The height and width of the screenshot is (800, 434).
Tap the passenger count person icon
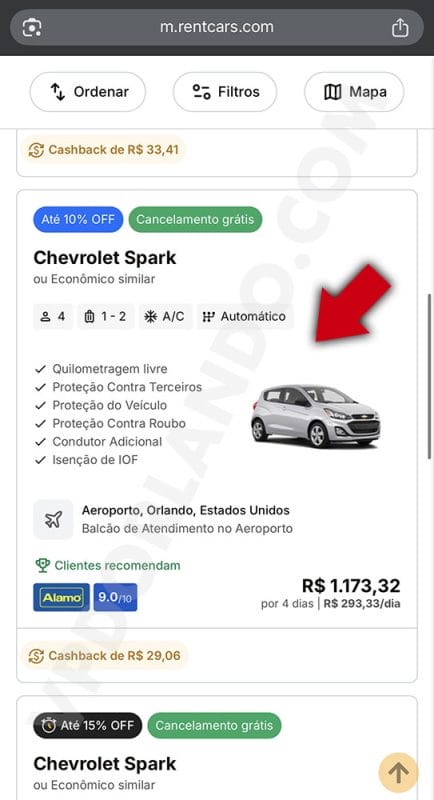45,316
